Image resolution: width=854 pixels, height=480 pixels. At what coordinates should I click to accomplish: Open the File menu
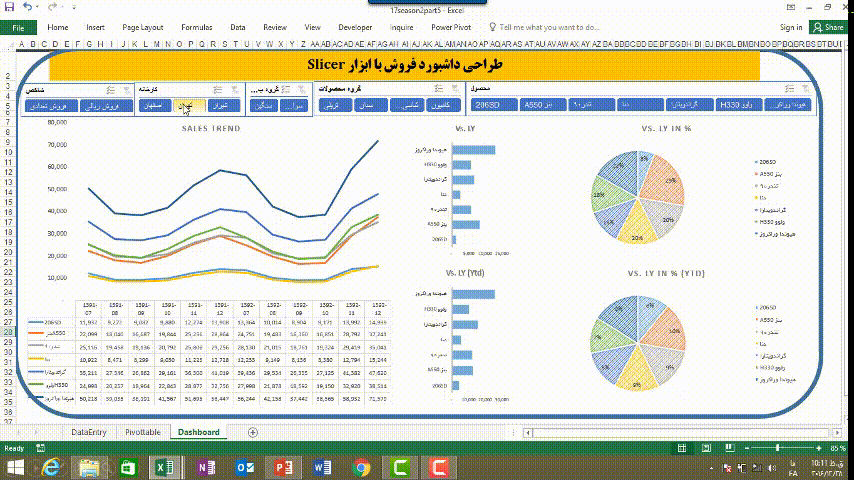click(19, 27)
